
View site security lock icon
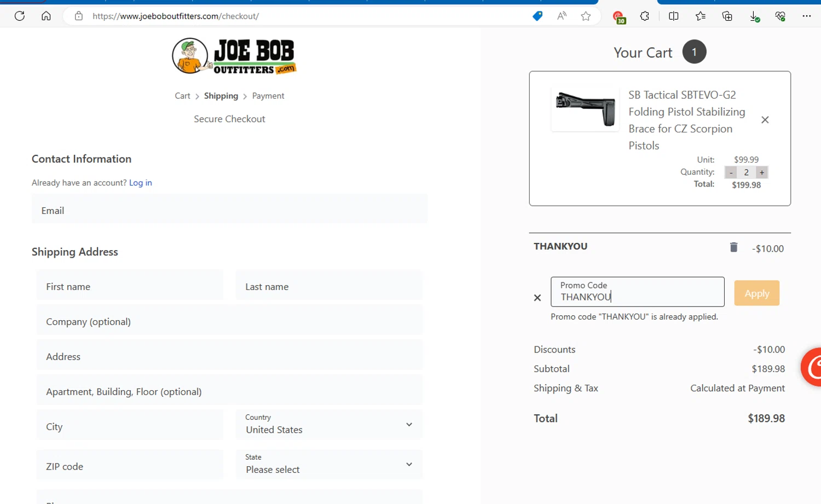click(x=79, y=16)
